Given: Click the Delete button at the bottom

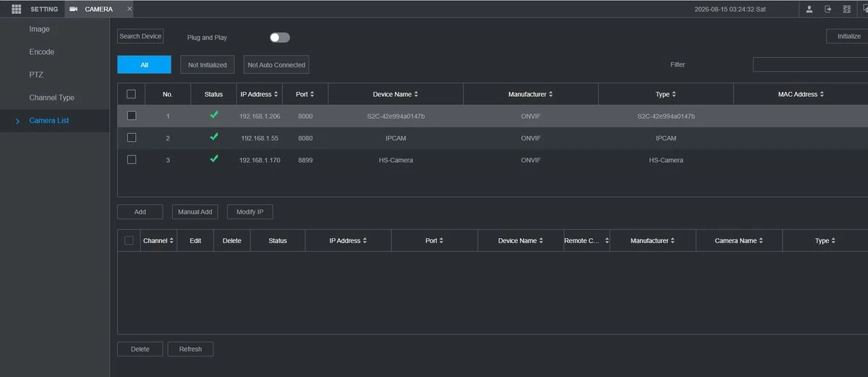Looking at the screenshot, I should point(140,349).
